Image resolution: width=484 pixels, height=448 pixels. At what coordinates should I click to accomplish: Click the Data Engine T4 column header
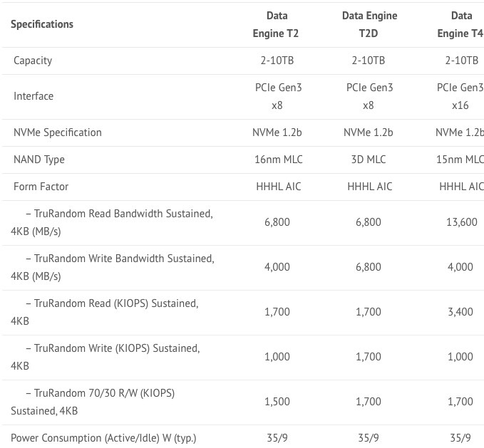pos(460,24)
